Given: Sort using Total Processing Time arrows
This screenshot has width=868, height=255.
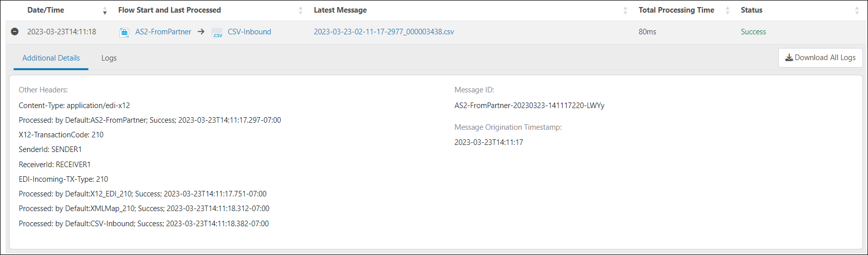Looking at the screenshot, I should (728, 11).
